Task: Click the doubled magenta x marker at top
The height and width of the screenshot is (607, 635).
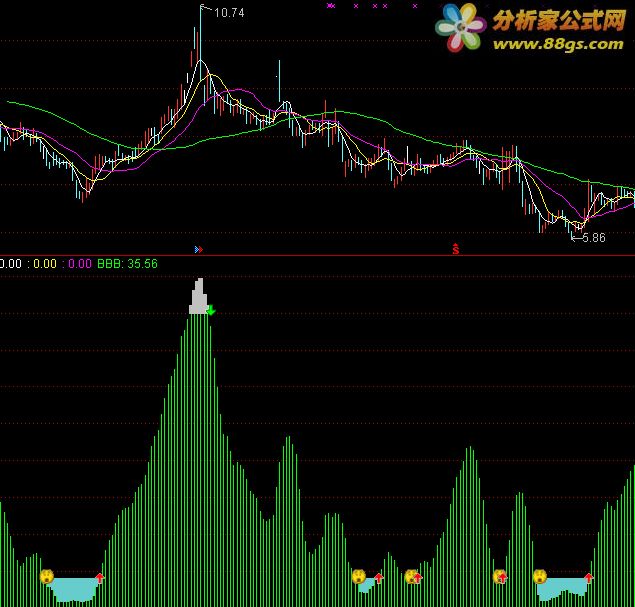Action: click(x=331, y=6)
